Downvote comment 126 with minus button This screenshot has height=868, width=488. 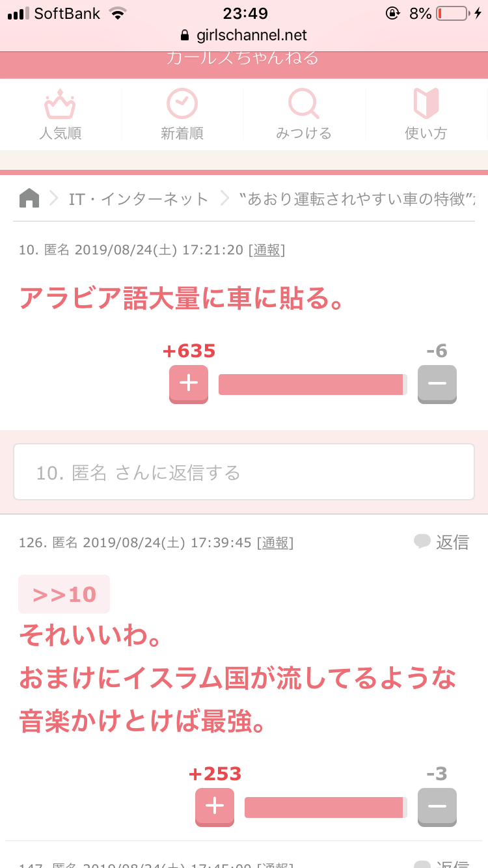[437, 807]
